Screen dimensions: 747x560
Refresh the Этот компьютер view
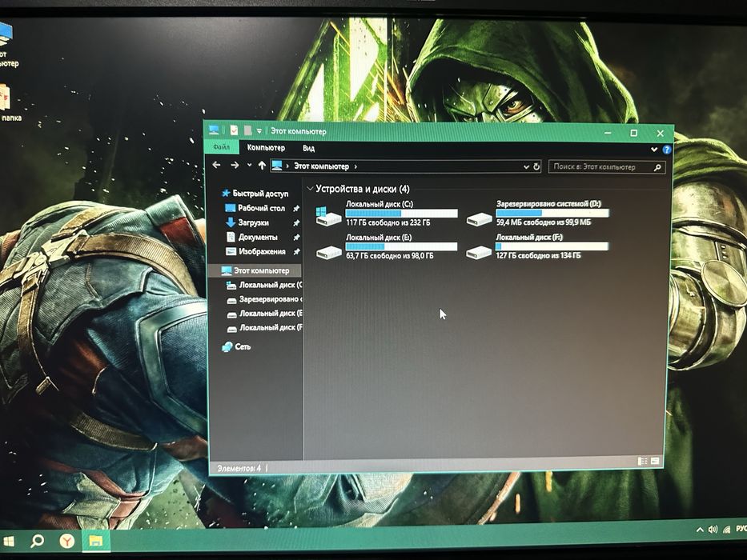click(536, 166)
